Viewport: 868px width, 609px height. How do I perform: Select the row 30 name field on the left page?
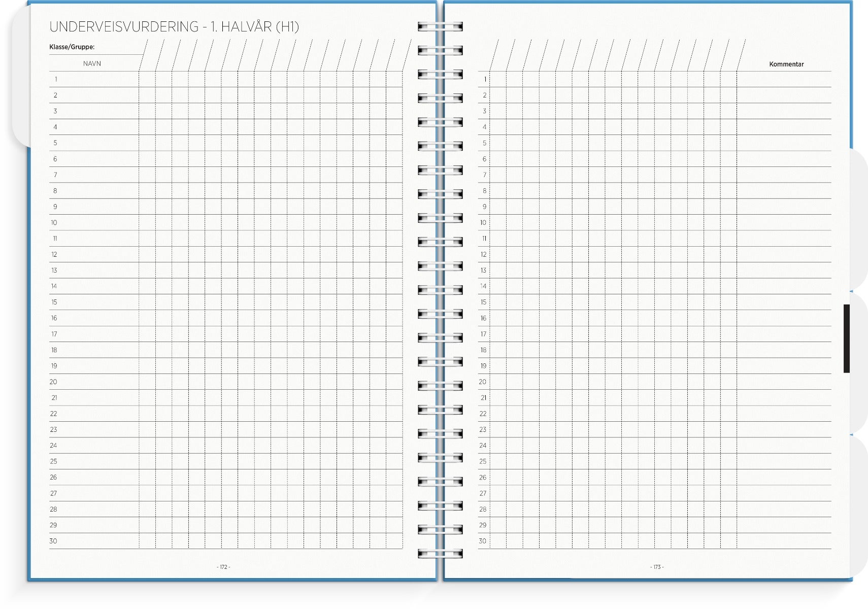[x=96, y=541]
